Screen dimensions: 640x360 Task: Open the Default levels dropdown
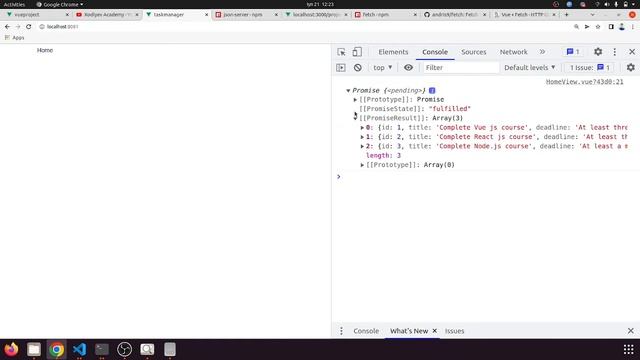click(x=529, y=68)
